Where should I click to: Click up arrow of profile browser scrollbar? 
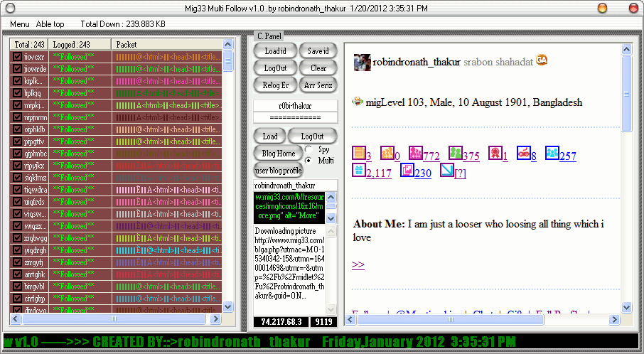(626, 50)
